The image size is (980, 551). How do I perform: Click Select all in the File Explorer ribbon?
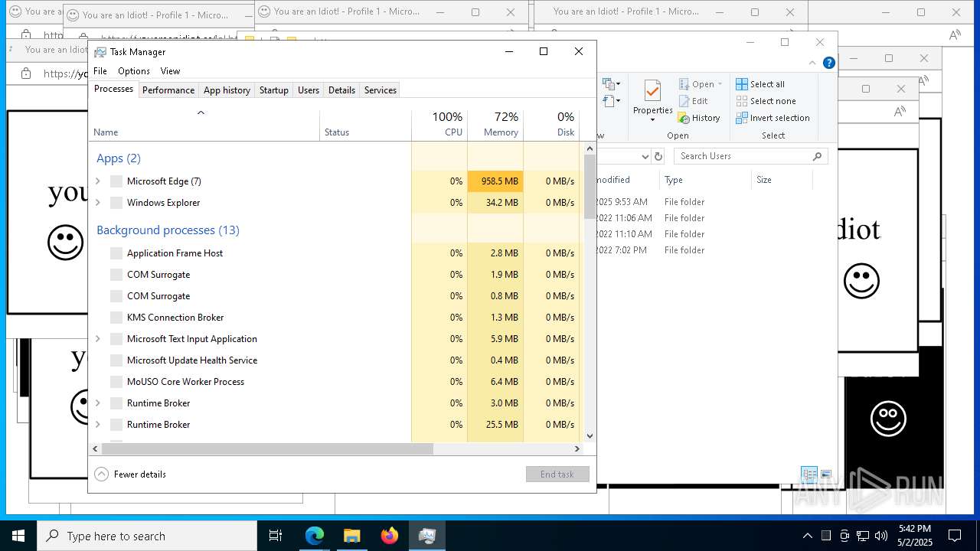pyautogui.click(x=760, y=84)
